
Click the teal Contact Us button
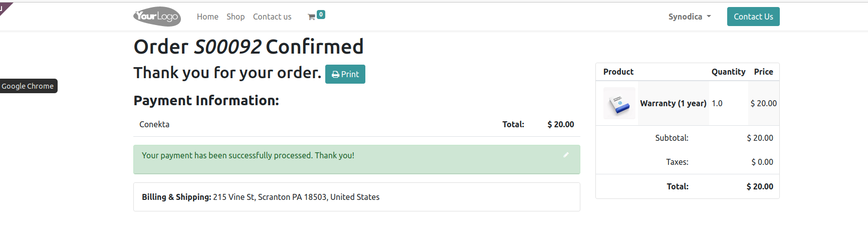pos(753,17)
